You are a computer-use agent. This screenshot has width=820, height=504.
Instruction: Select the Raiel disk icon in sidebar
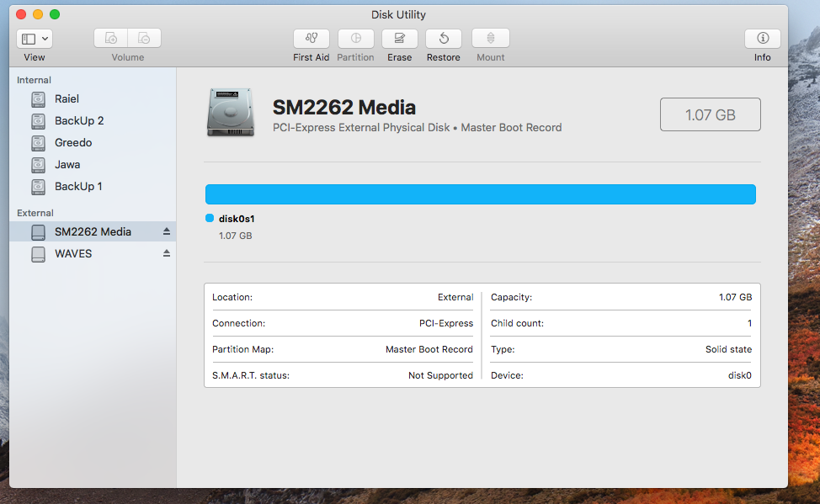[38, 98]
